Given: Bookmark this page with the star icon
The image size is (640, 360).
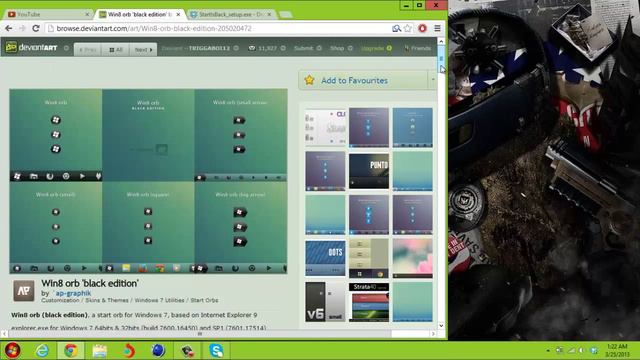Looking at the screenshot, I should click(407, 28).
